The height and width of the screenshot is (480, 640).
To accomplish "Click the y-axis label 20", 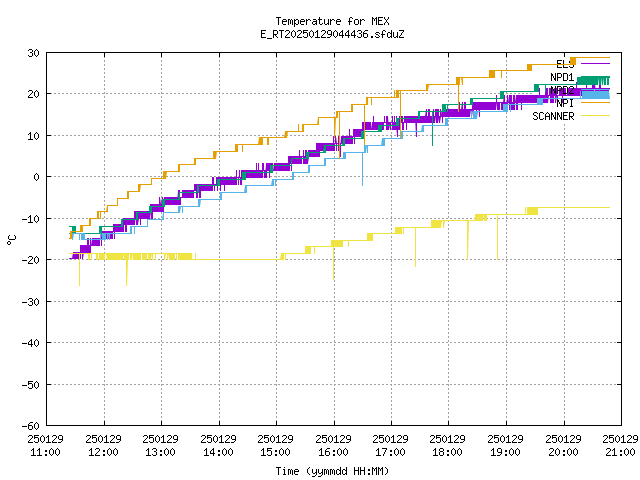I will point(33,94).
